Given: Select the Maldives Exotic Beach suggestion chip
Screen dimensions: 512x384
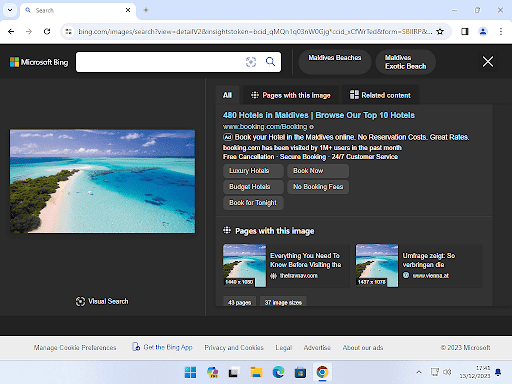Looking at the screenshot, I should (405, 62).
